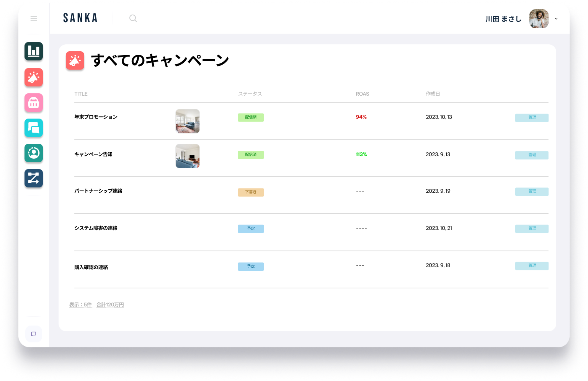The image size is (588, 381).
Task: Open the feedback chat bubble at sidebar bottom
Action: [34, 334]
